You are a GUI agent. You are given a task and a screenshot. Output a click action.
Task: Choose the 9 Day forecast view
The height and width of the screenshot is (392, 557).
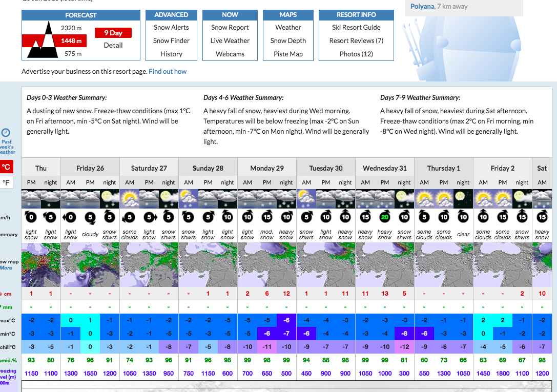click(113, 33)
